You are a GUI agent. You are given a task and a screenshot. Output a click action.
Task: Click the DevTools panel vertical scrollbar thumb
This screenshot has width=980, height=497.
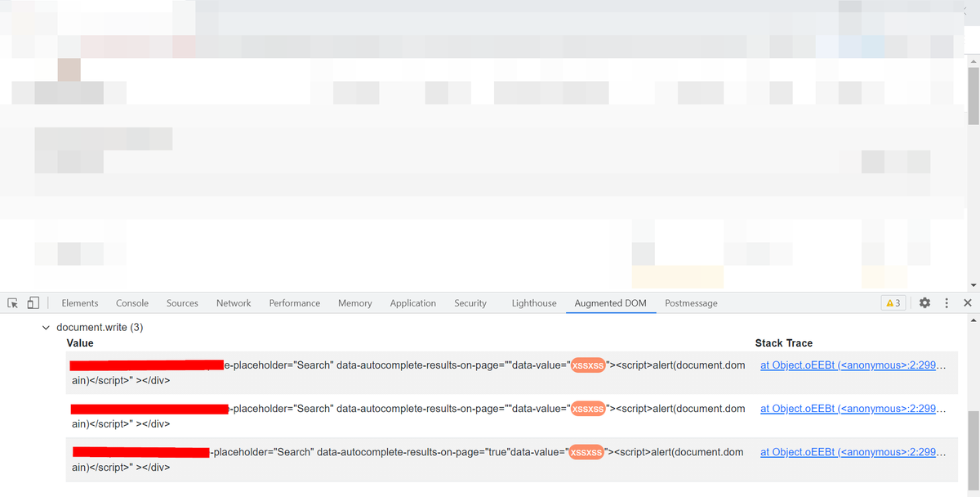(x=973, y=450)
